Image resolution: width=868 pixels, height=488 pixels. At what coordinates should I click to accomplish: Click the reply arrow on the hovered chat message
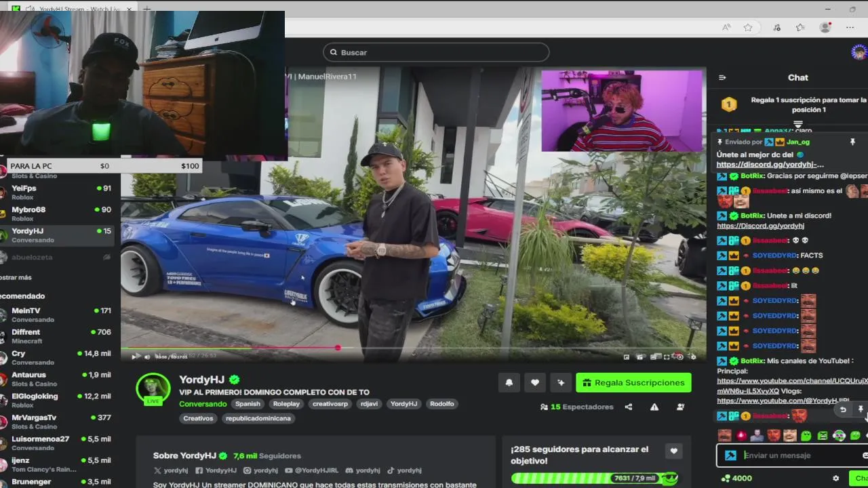pyautogui.click(x=843, y=409)
